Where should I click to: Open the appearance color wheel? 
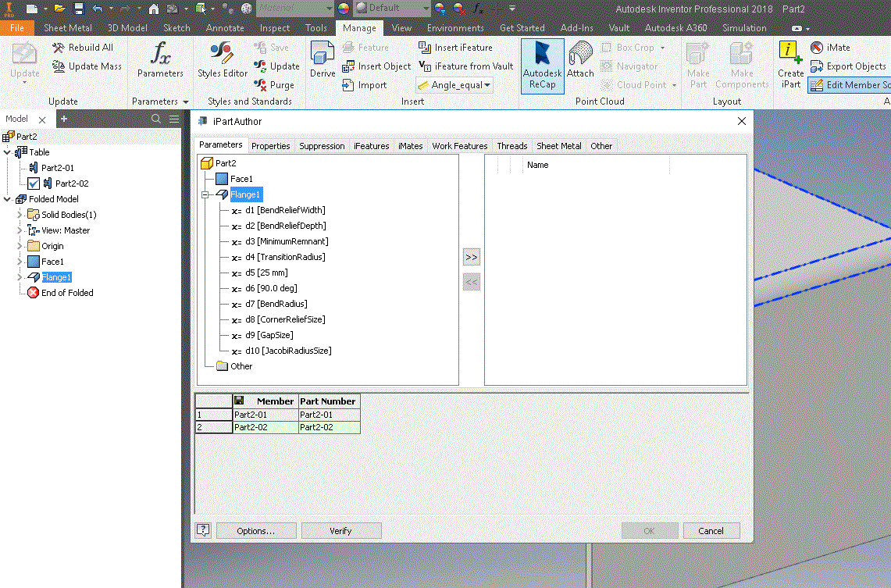tap(344, 9)
